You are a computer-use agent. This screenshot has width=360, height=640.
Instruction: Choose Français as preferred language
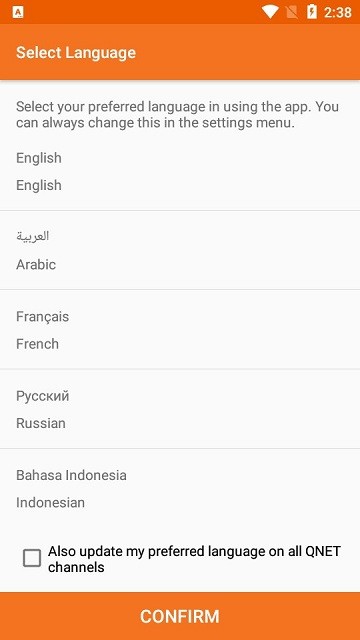tap(180, 330)
